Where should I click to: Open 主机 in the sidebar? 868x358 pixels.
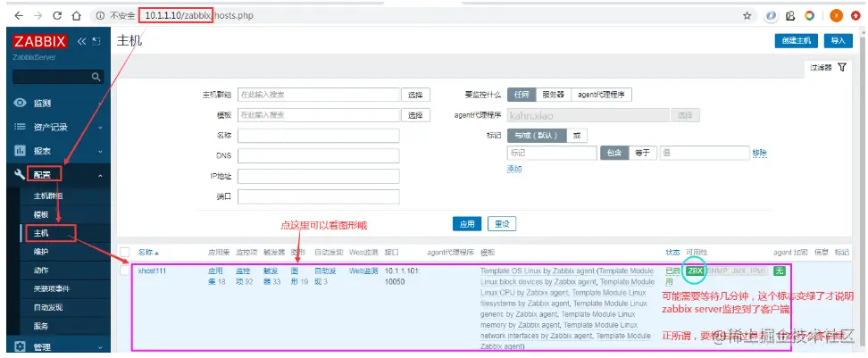[x=41, y=233]
